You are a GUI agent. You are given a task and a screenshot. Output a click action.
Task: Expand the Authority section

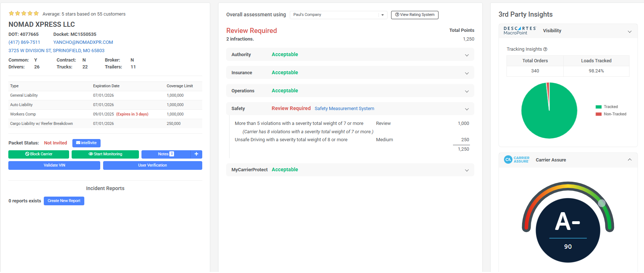point(467,55)
